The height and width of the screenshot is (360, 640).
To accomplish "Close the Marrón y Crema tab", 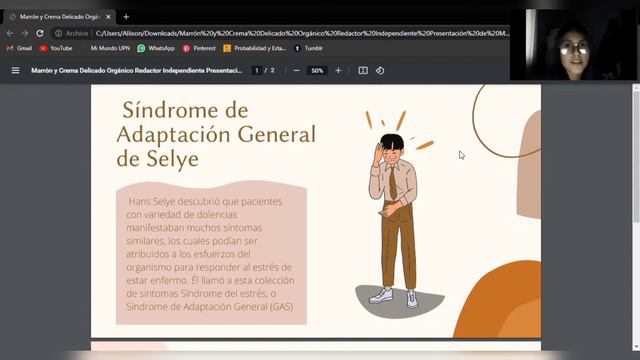I will coord(108,17).
